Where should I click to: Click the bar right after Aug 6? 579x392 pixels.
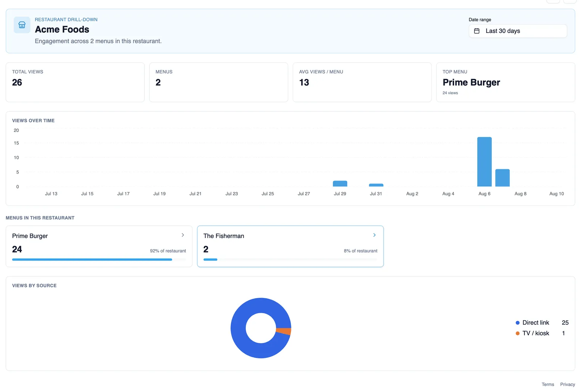point(502,178)
